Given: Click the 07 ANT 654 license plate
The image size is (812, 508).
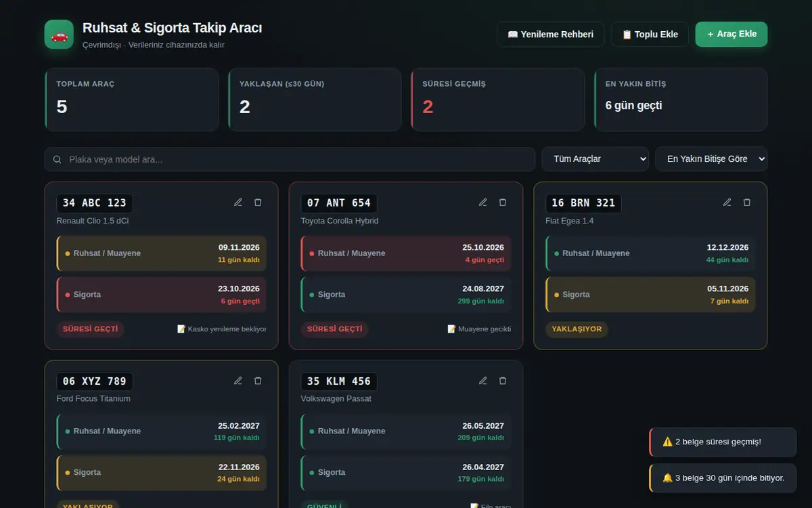Looking at the screenshot, I should 339,203.
